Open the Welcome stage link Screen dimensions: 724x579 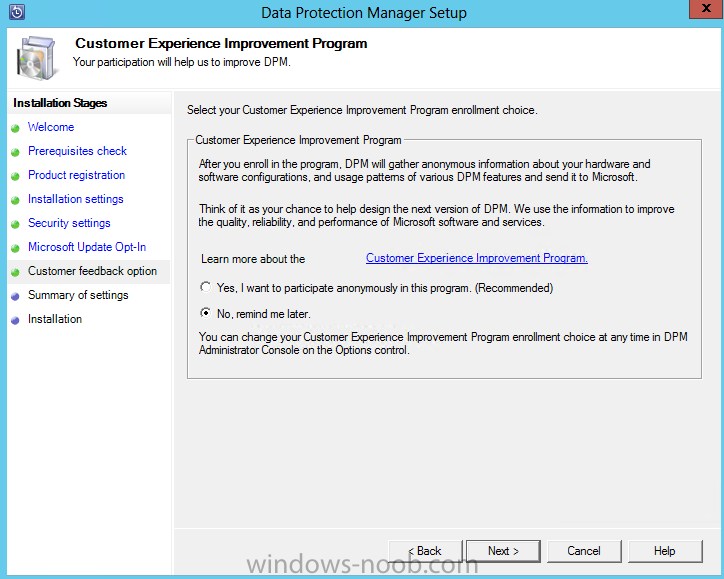(x=51, y=127)
